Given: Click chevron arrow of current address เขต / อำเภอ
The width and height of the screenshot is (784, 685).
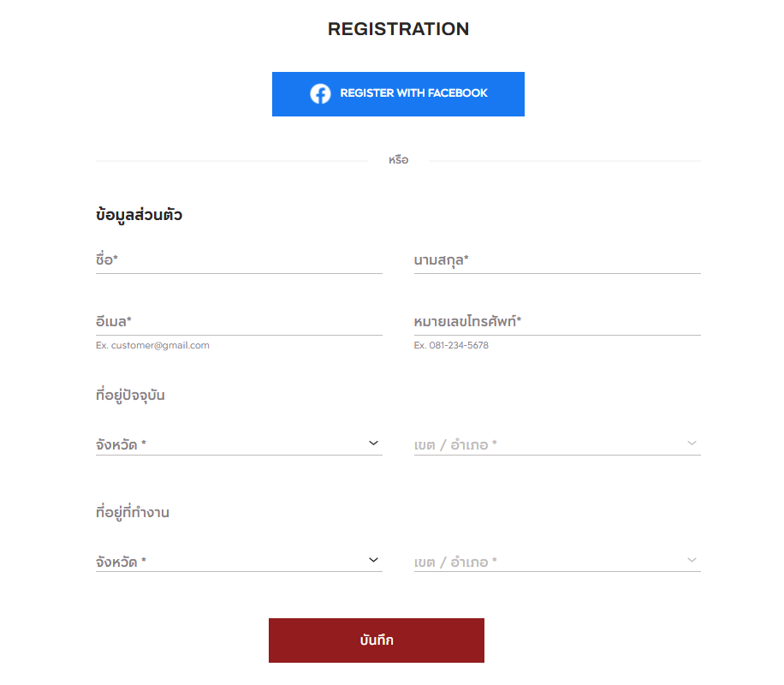Looking at the screenshot, I should point(692,444).
